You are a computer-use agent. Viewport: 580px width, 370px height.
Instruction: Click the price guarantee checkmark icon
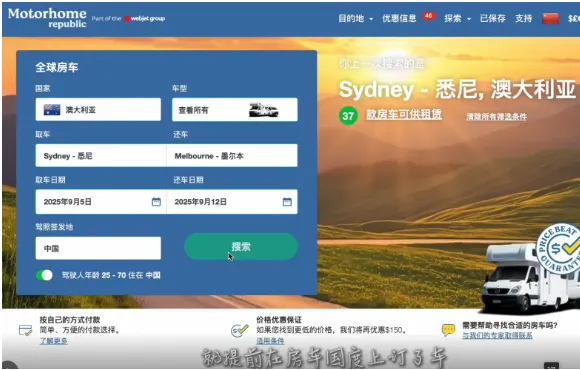[239, 330]
